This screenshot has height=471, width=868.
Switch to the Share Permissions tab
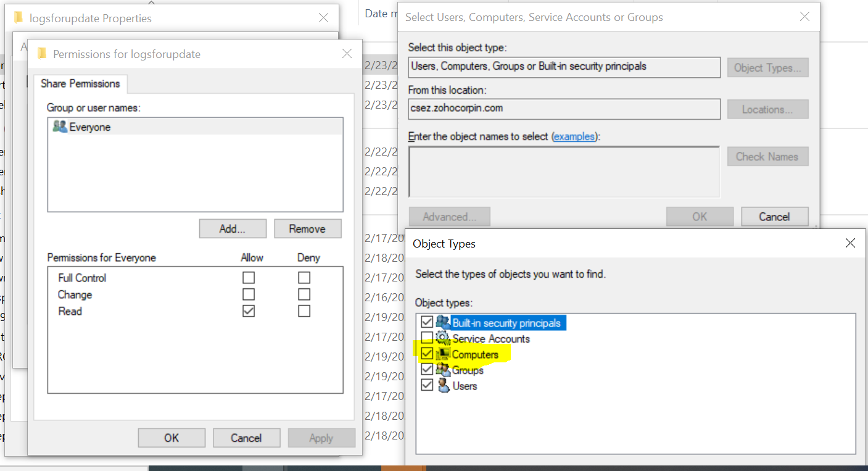tap(80, 84)
